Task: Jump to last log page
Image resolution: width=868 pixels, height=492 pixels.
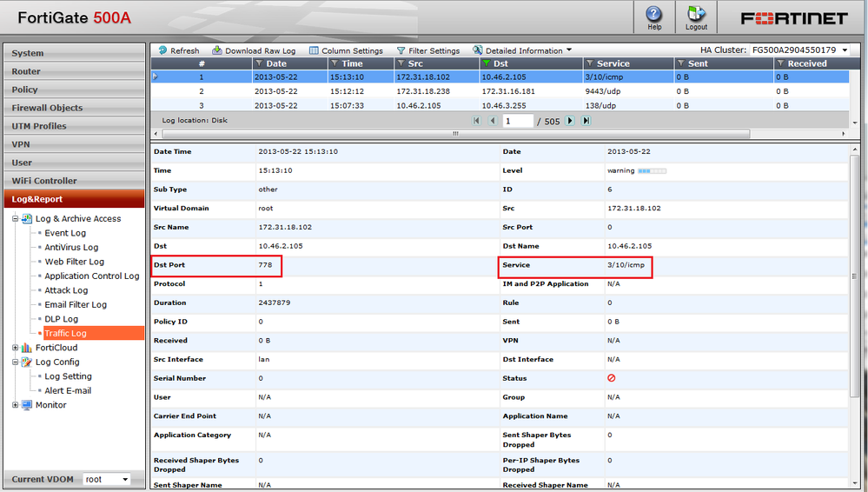Action: point(586,121)
